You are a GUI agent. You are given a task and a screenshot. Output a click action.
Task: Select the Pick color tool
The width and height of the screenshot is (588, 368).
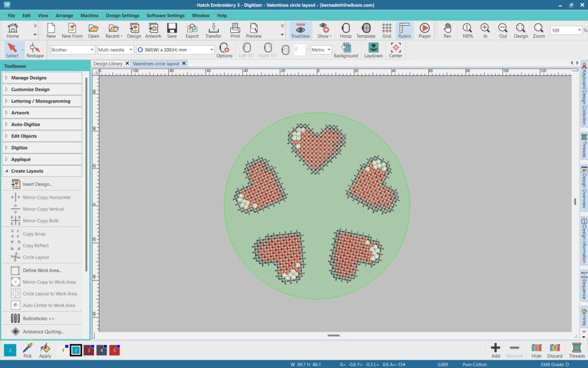27,350
